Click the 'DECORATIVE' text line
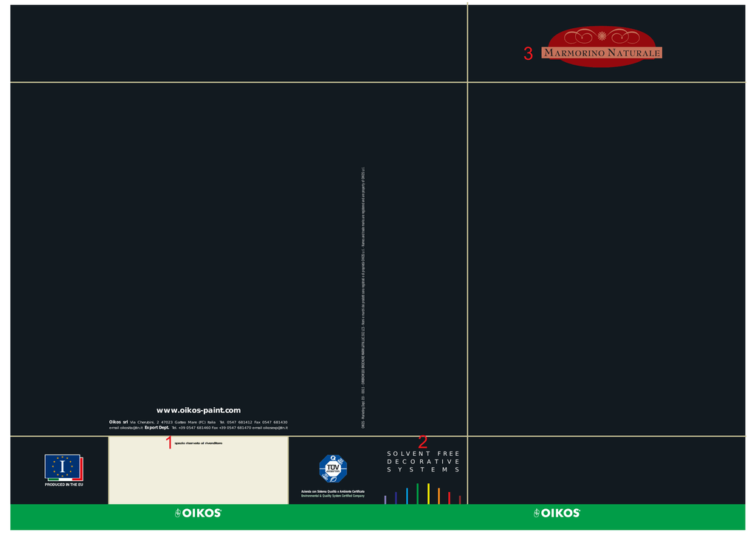 423,462
